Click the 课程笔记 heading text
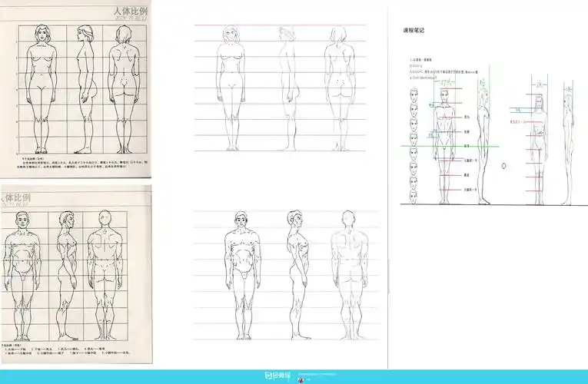 coord(414,31)
